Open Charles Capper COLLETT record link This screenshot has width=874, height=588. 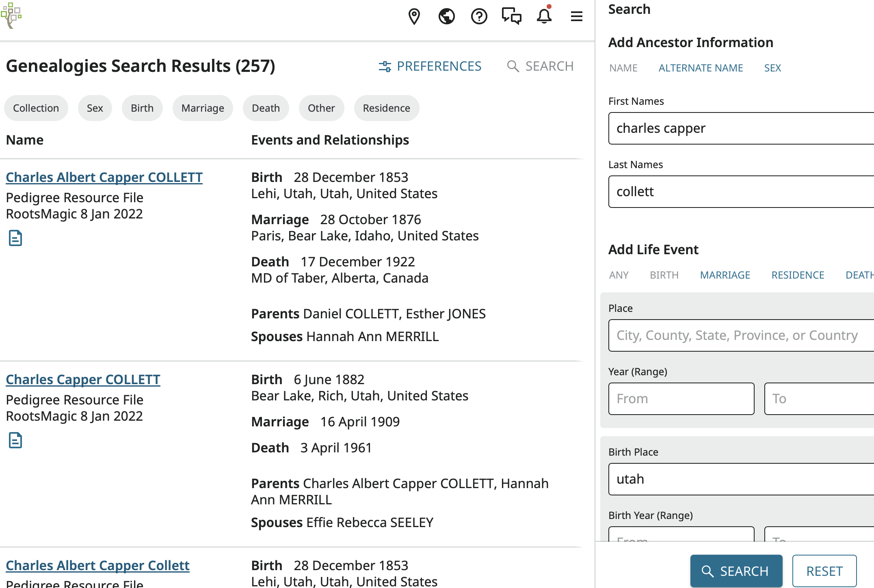click(83, 379)
